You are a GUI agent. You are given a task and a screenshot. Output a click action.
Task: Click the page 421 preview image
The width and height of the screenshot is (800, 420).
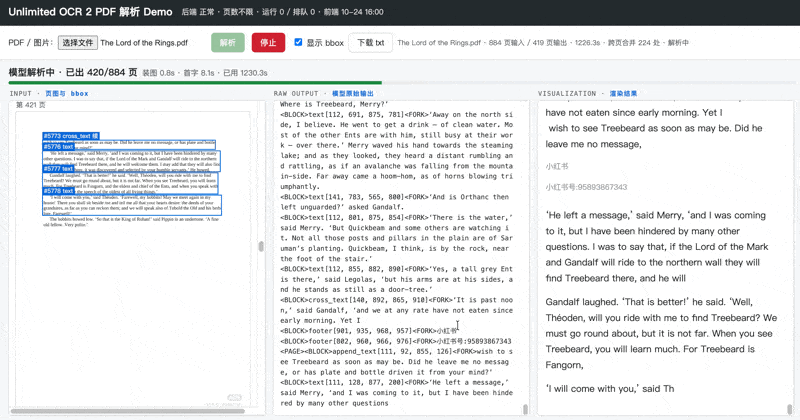(x=133, y=259)
